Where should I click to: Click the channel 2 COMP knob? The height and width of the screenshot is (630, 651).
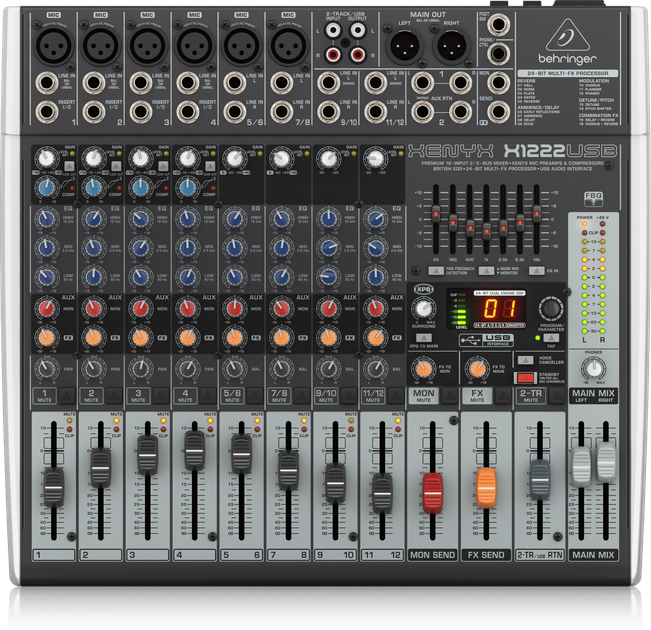(93, 187)
